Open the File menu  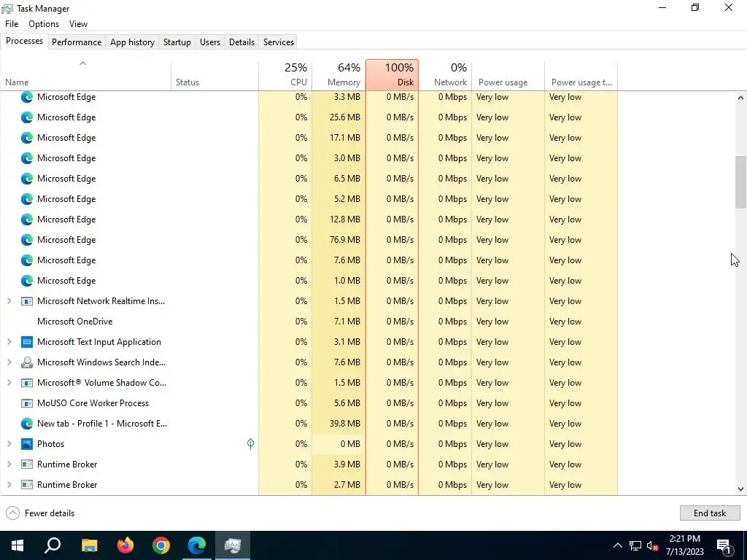pos(12,24)
